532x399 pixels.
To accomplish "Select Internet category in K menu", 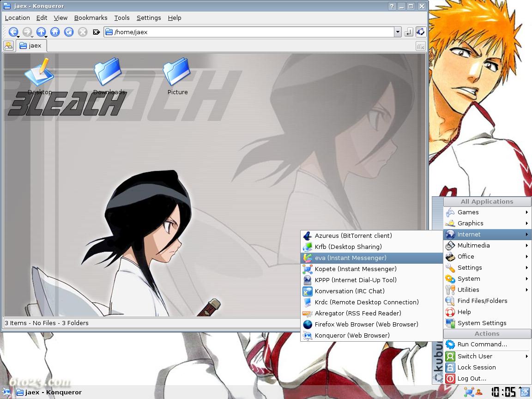I will click(x=487, y=235).
